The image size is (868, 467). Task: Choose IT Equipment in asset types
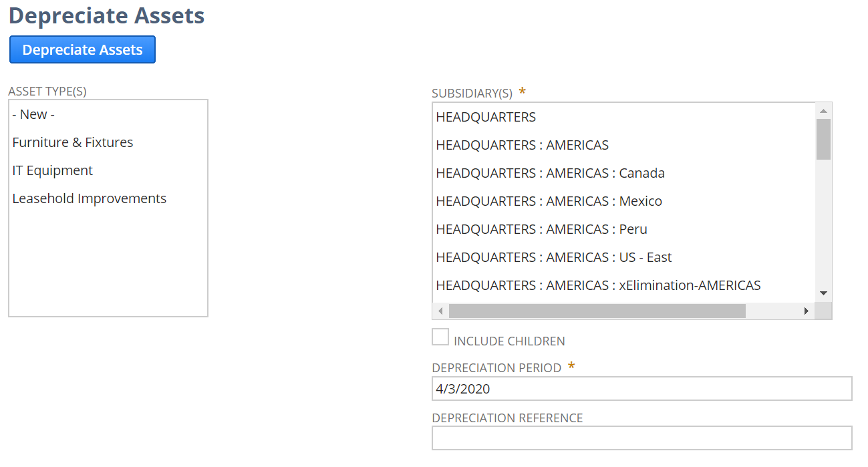pos(108,170)
